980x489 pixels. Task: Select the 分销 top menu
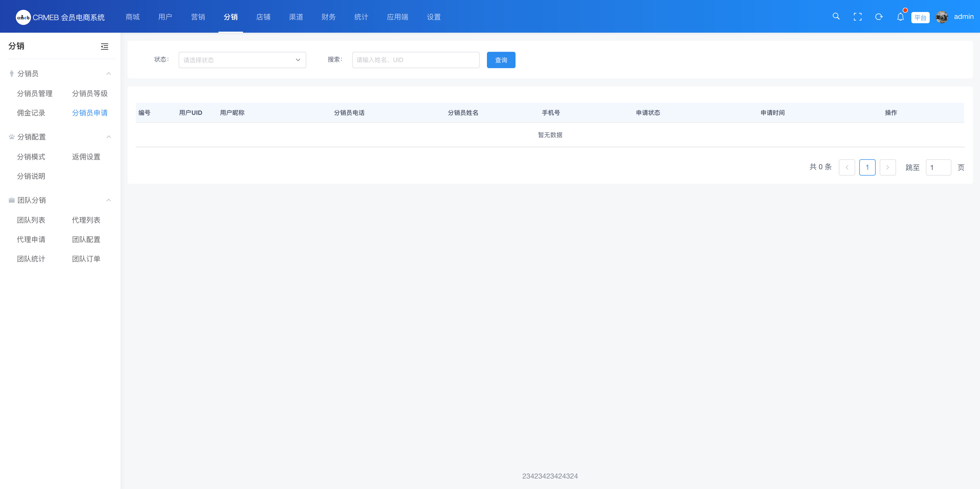click(x=230, y=17)
